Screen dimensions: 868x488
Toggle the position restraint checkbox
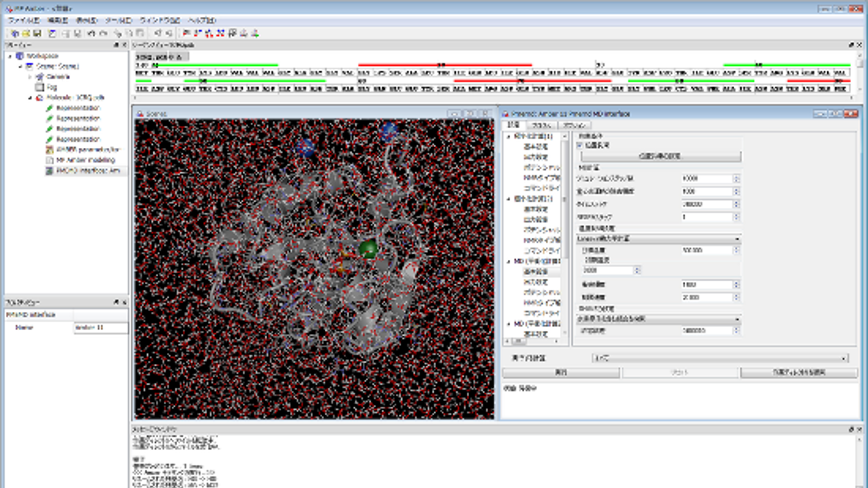point(580,145)
